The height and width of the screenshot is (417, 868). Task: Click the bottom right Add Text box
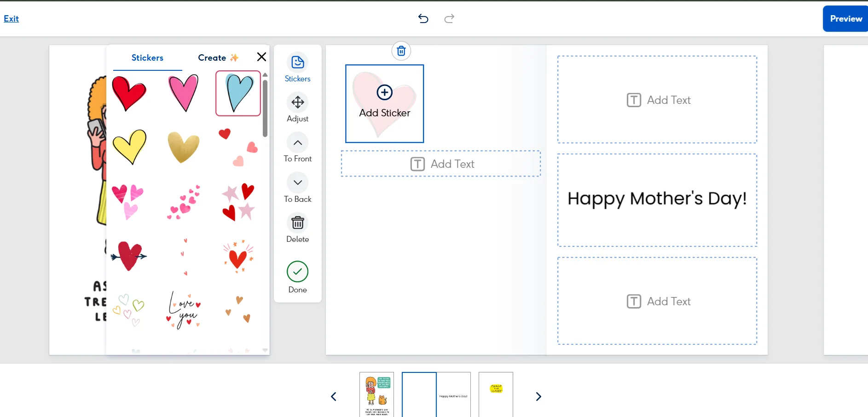pyautogui.click(x=657, y=301)
